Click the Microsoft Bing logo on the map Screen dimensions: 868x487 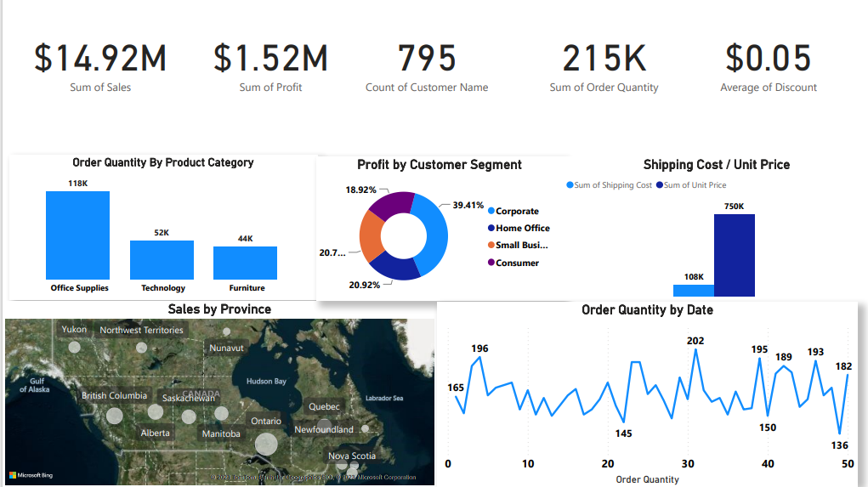[31, 475]
